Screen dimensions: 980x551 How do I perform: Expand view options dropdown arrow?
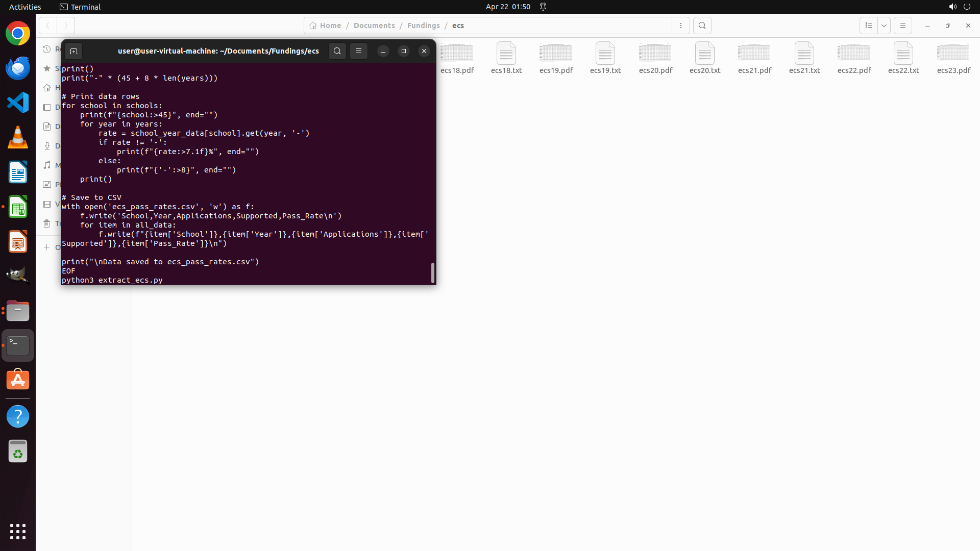click(884, 26)
